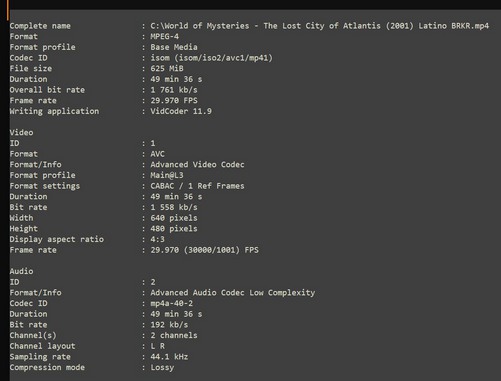
Task: Select the Format MPEG-4 value
Action: pyautogui.click(x=164, y=36)
